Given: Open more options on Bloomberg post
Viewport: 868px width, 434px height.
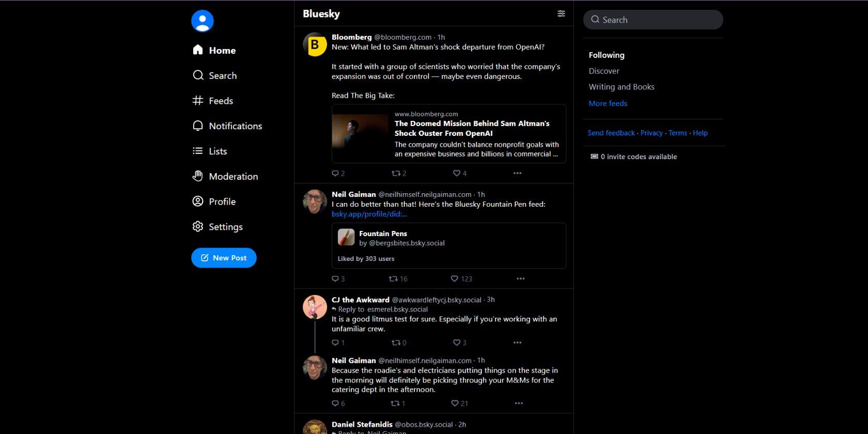Looking at the screenshot, I should pos(517,173).
